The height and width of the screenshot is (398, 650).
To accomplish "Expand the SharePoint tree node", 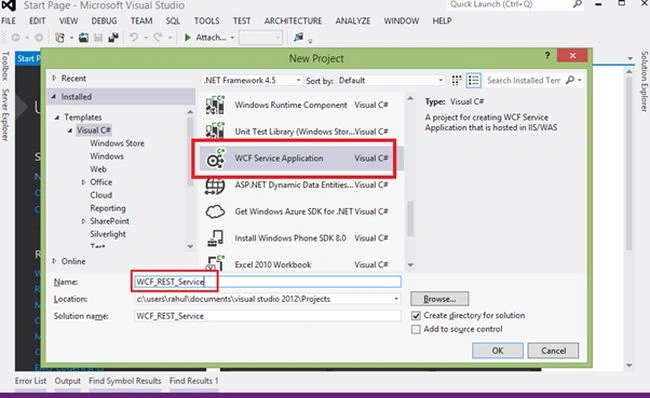I will 83,221.
